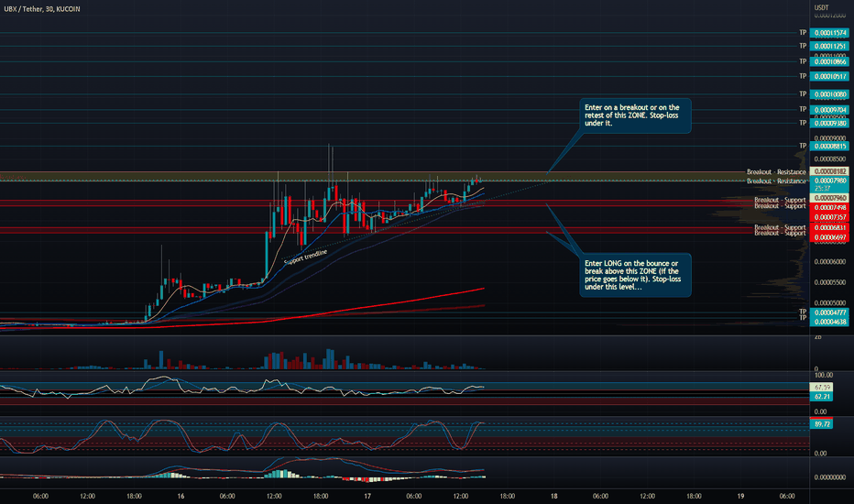
Task: Select the lower TP label 0.00004638
Action: point(829,322)
